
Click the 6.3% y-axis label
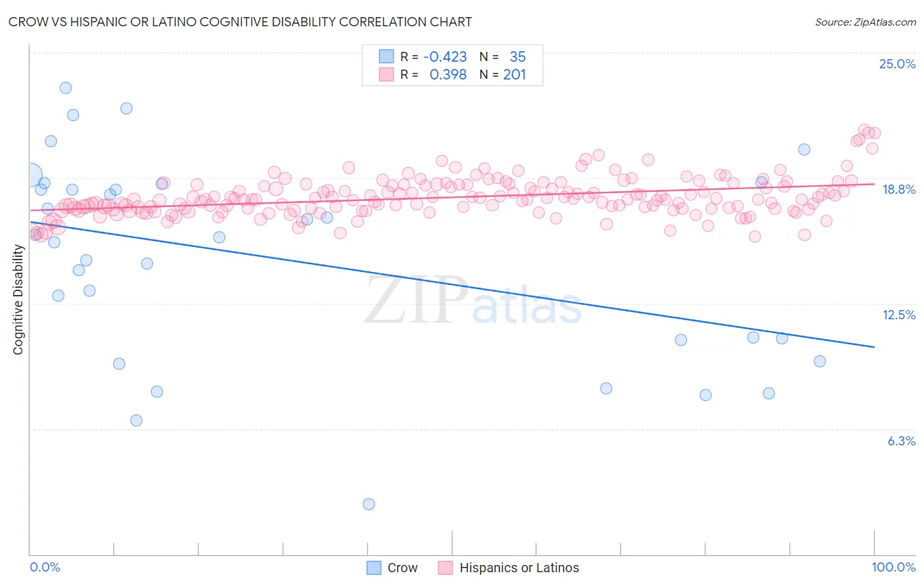(902, 441)
